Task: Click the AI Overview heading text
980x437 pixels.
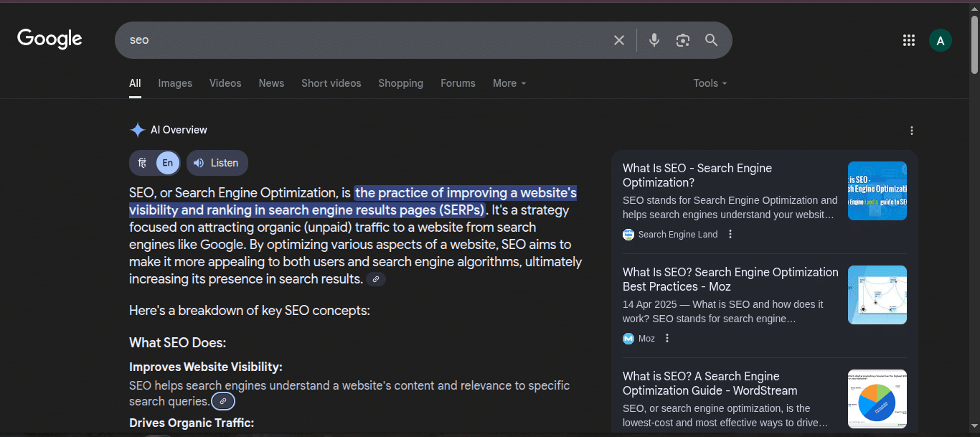Action: pos(179,130)
